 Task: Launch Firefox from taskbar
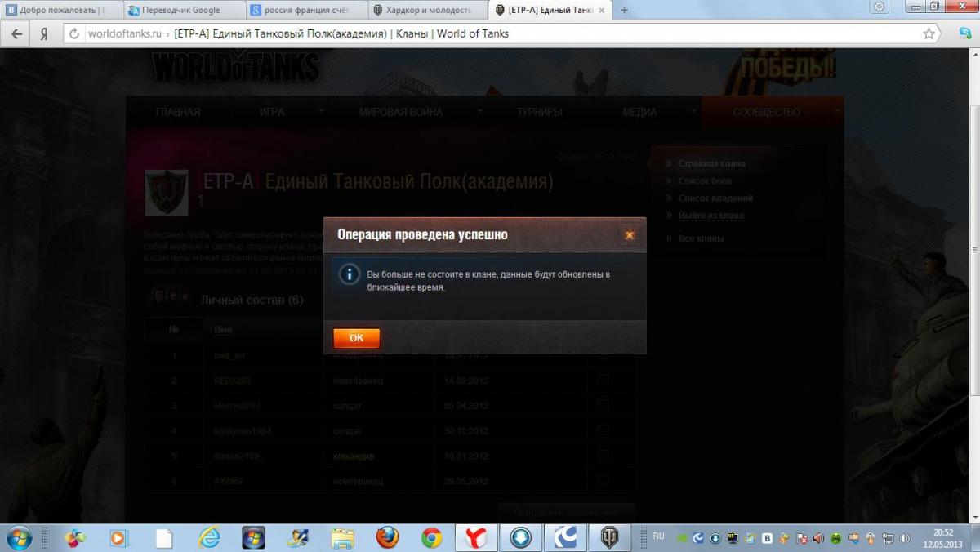387,537
